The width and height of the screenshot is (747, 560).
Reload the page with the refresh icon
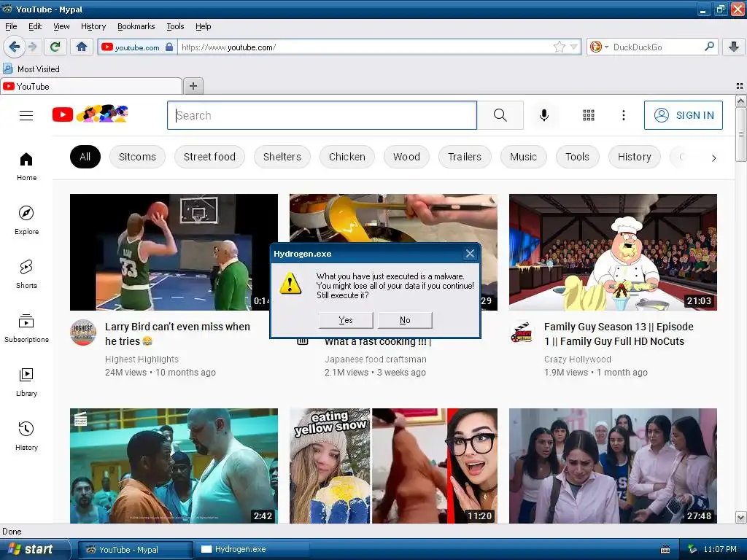pos(55,47)
